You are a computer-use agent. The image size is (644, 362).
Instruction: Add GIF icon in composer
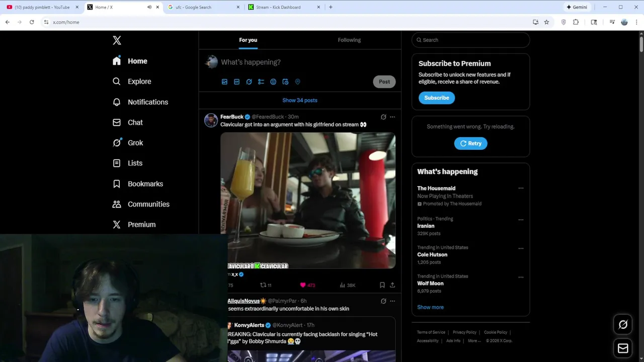click(x=236, y=81)
